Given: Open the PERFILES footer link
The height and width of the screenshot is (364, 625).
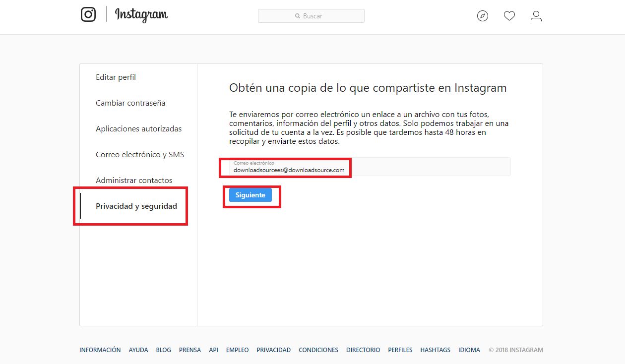Looking at the screenshot, I should click(400, 350).
